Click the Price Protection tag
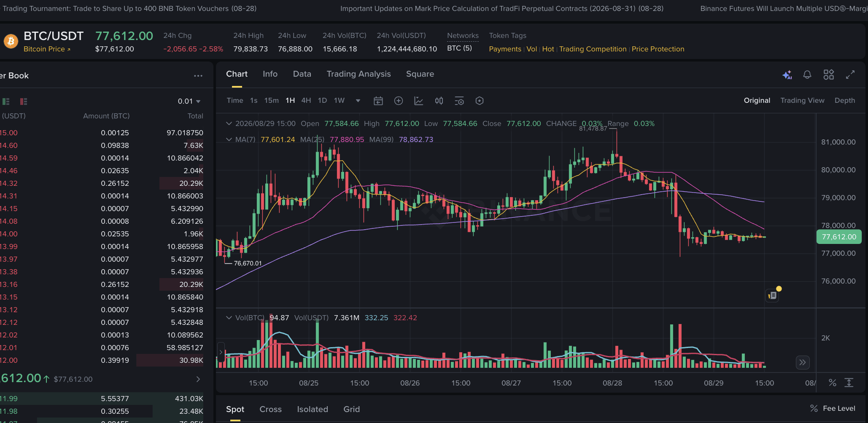Screen dimensions: 868x423 tap(658, 49)
